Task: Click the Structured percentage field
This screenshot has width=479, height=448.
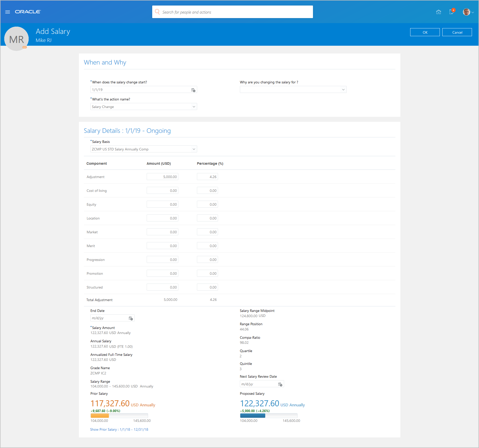Action: point(207,287)
